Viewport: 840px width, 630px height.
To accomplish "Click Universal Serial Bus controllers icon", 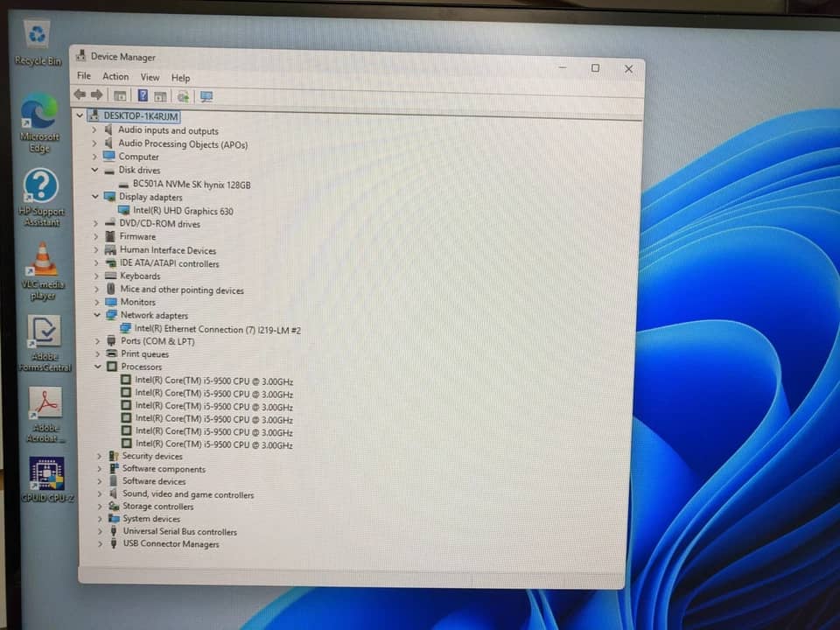I will click(x=114, y=531).
